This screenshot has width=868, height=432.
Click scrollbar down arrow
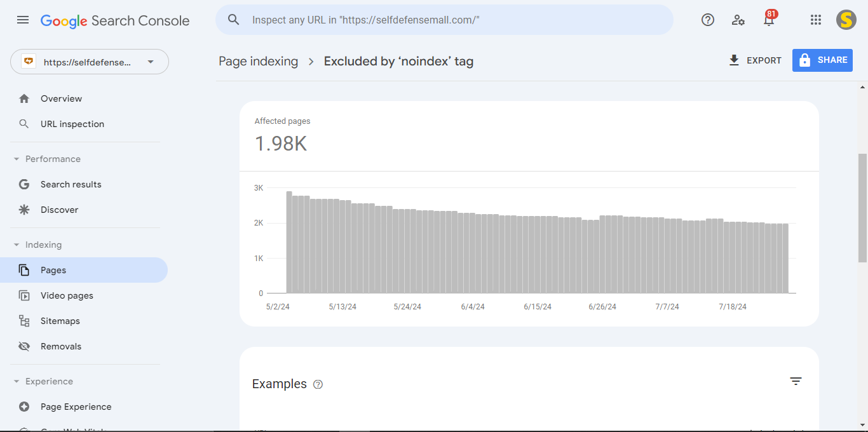(x=862, y=424)
